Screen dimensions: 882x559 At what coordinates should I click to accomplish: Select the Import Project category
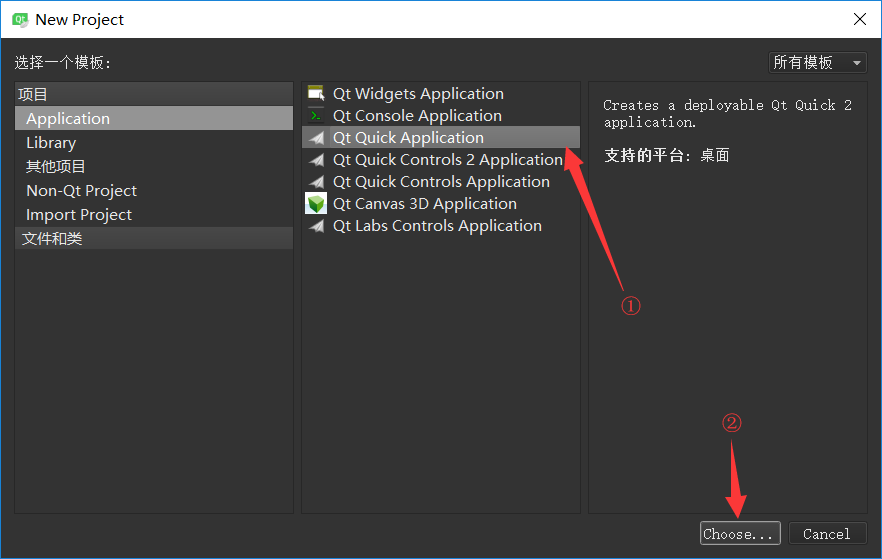(154, 215)
